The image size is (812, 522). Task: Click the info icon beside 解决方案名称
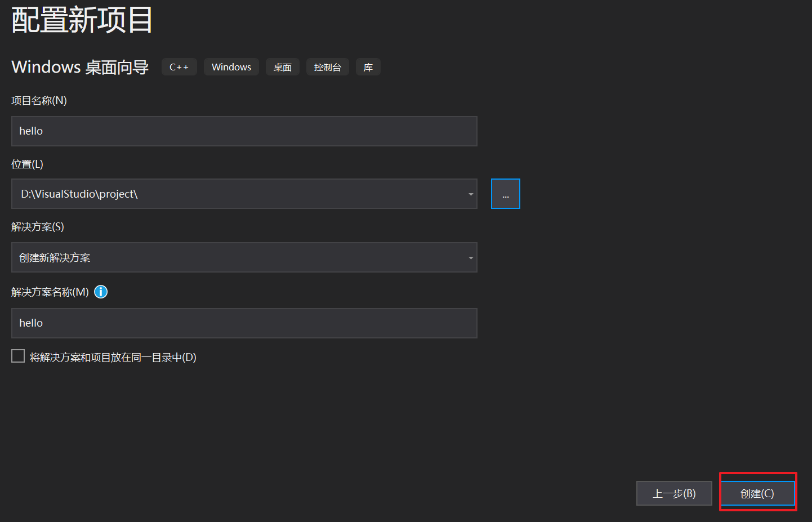pos(101,292)
